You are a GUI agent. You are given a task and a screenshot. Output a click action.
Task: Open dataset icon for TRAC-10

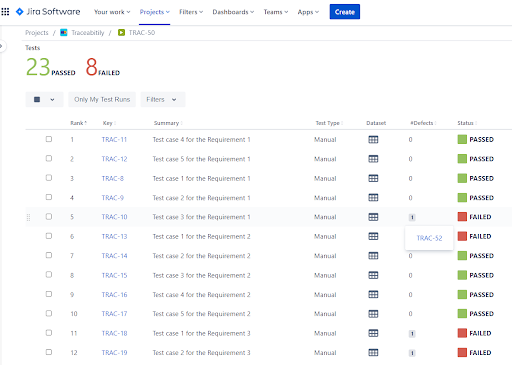373,217
